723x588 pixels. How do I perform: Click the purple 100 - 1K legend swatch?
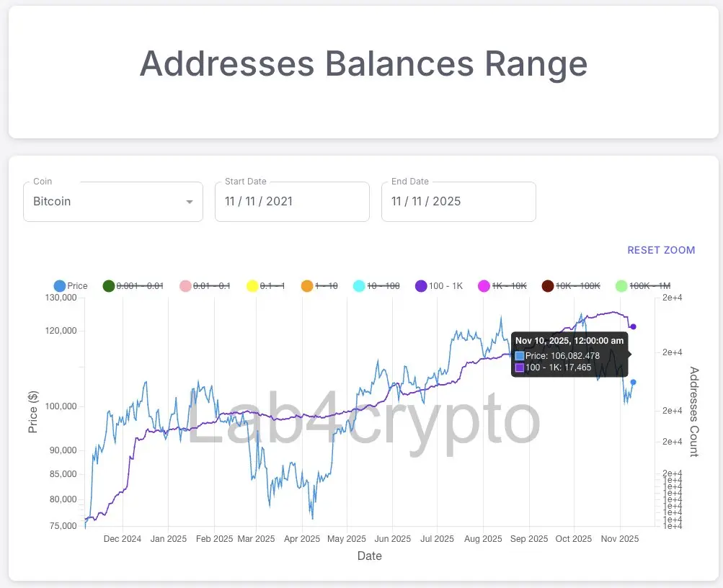point(421,286)
